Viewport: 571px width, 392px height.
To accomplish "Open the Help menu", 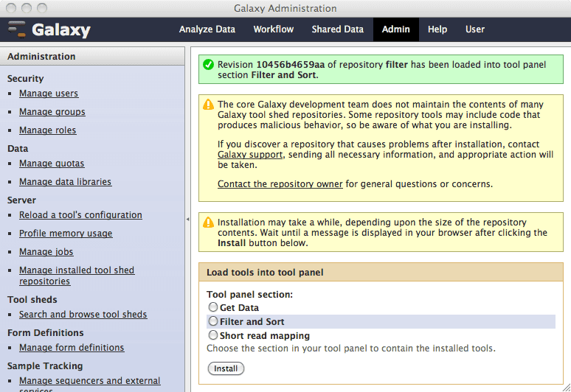I will tap(437, 29).
